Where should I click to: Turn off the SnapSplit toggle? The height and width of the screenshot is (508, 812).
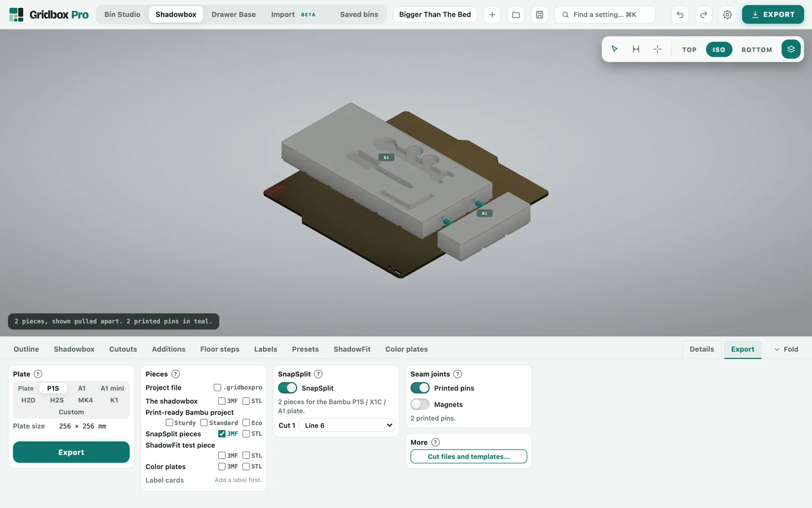coord(287,388)
